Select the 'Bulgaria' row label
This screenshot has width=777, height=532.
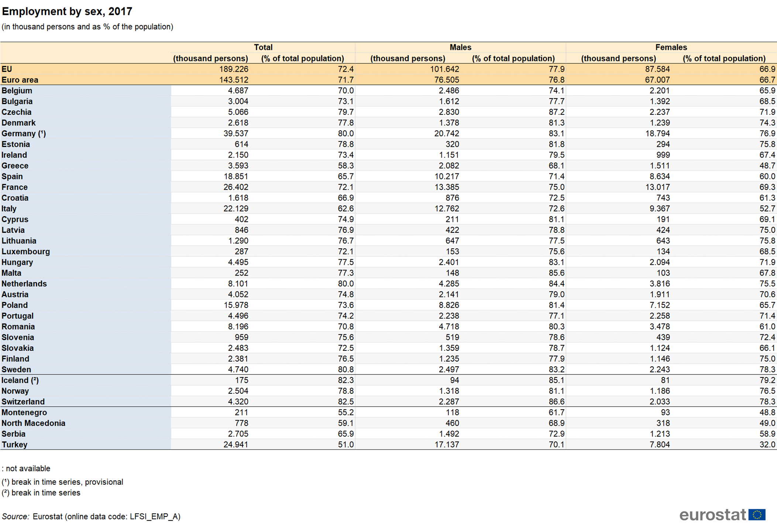[x=17, y=101]
